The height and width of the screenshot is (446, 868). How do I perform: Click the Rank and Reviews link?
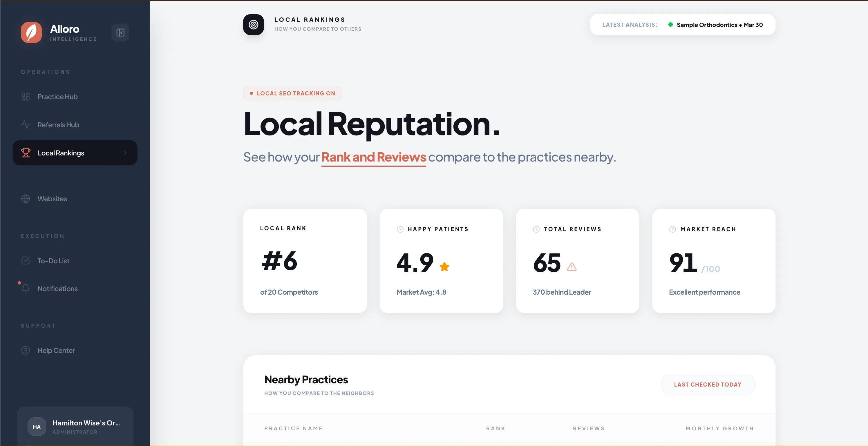coord(373,157)
